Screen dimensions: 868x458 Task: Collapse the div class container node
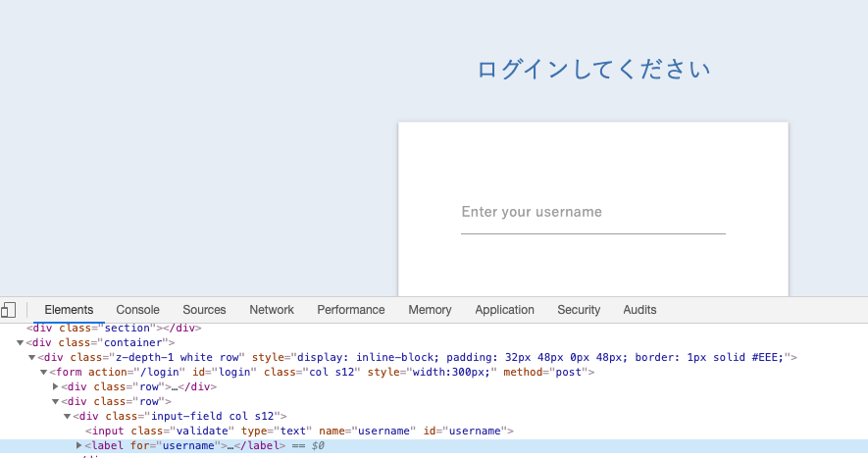coord(20,343)
